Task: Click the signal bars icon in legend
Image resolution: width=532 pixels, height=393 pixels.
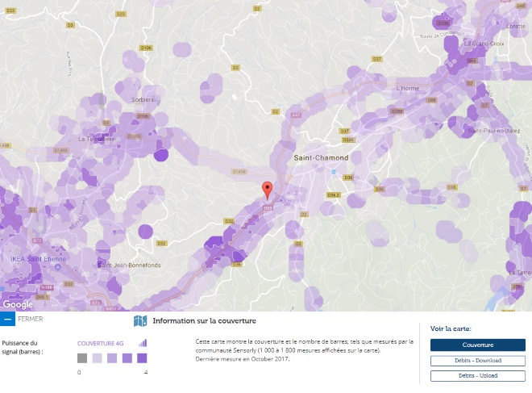Action: [143, 342]
